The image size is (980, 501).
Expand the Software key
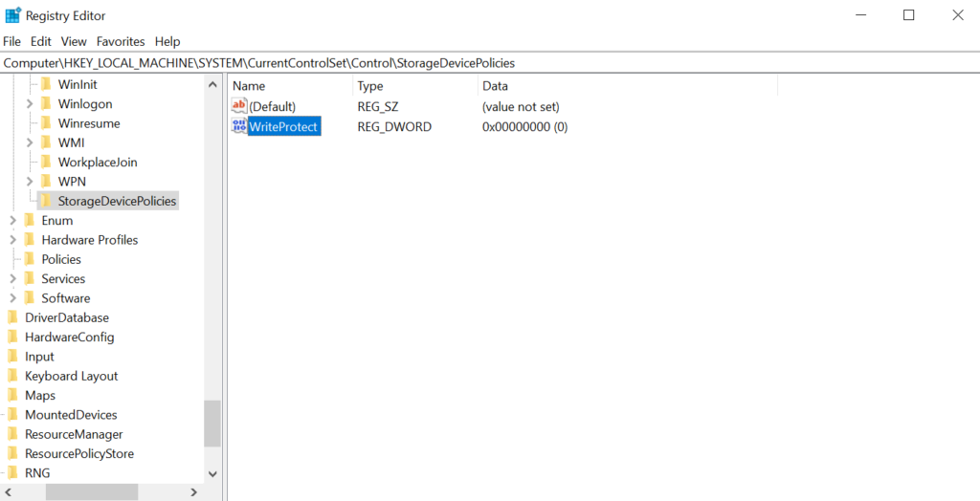point(13,297)
